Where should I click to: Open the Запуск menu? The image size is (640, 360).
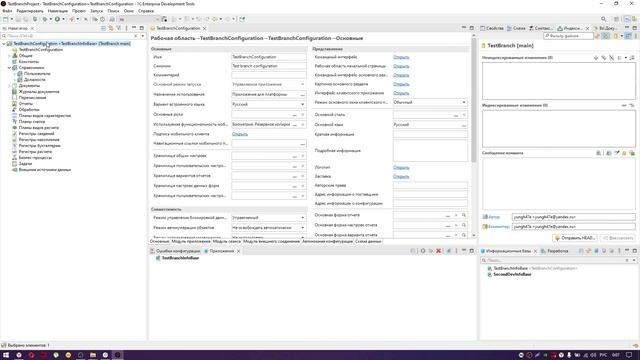tap(97, 11)
